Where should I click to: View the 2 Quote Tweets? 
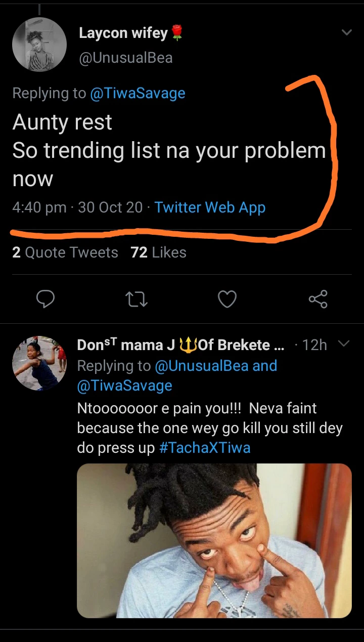(x=65, y=252)
